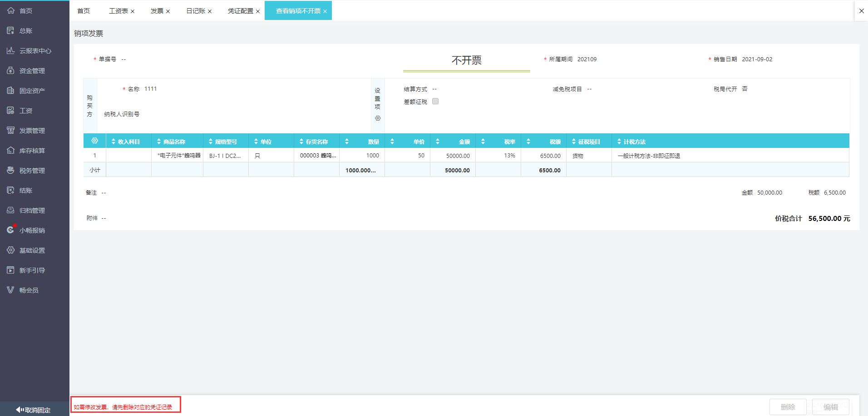Open 资金管理 money bag icon
This screenshot has height=416, width=868.
[x=10, y=70]
